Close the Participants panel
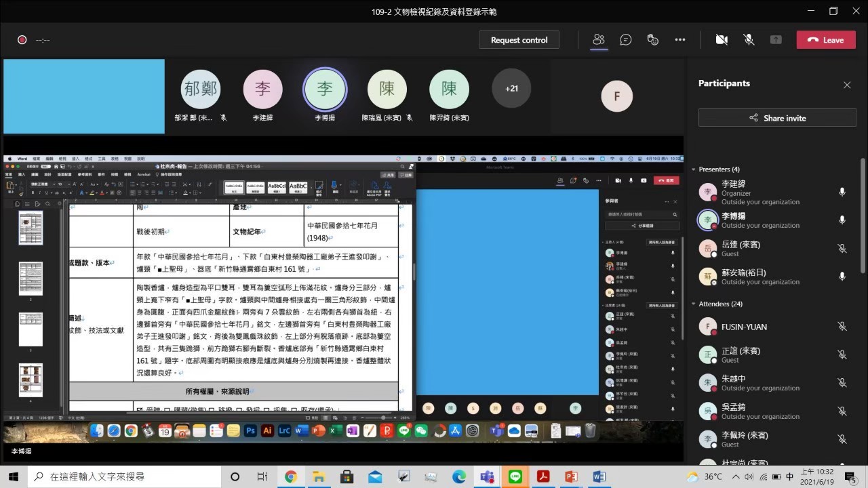Screen dimensions: 868x488 tap(846, 85)
